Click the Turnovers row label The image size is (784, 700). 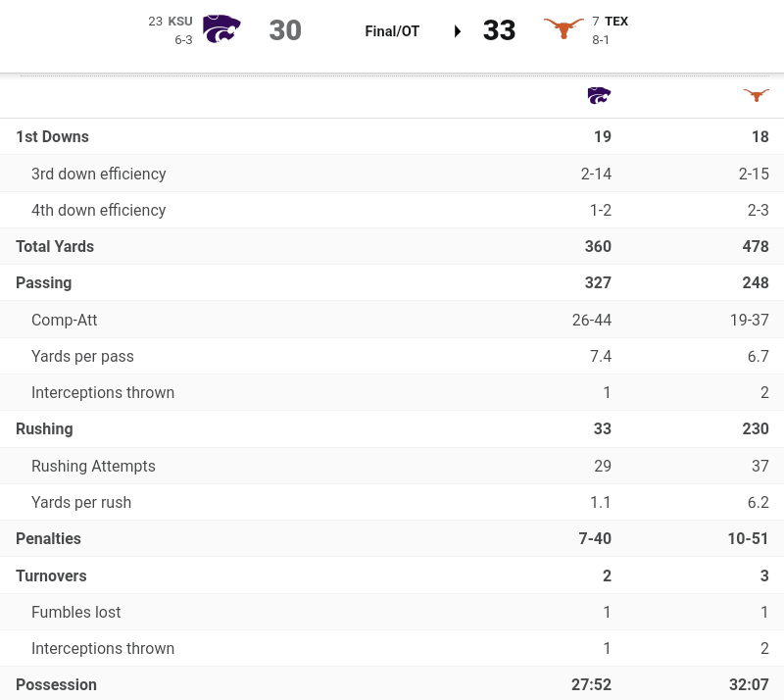[x=51, y=576]
